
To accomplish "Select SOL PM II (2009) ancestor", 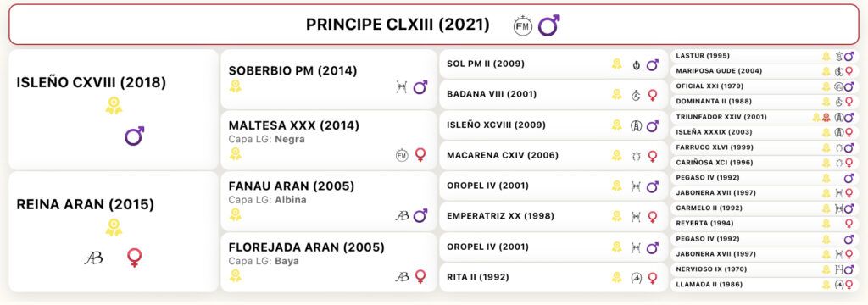I will 554,64.
